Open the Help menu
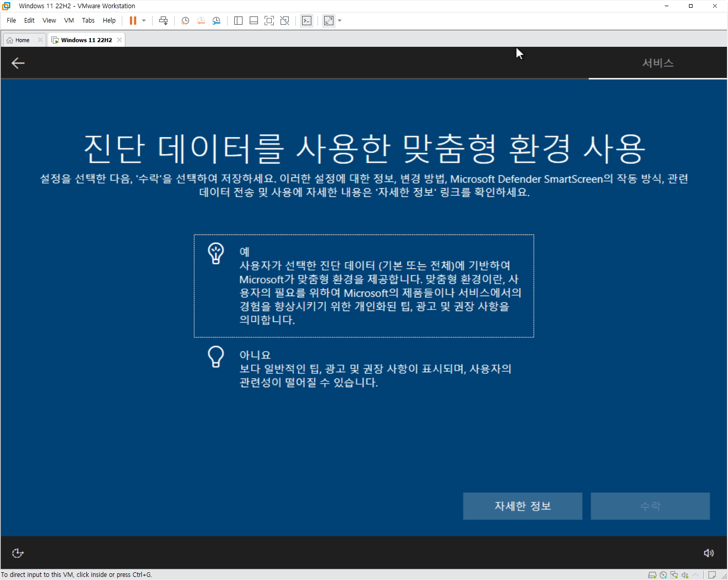This screenshot has width=728, height=580. [x=109, y=21]
